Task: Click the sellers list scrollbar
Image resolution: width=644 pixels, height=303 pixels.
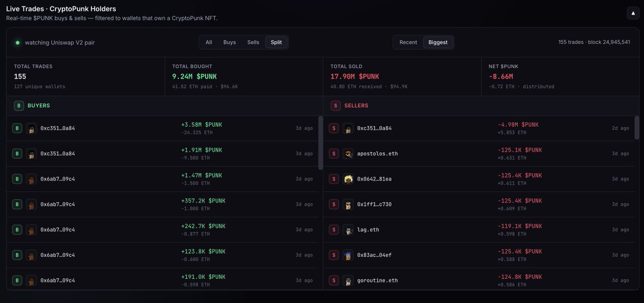Action: (637, 128)
